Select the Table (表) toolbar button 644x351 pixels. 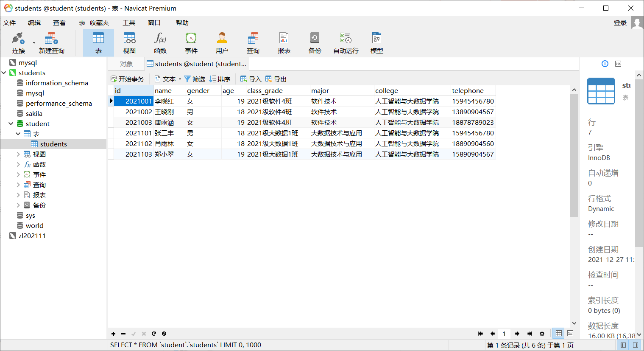[98, 43]
